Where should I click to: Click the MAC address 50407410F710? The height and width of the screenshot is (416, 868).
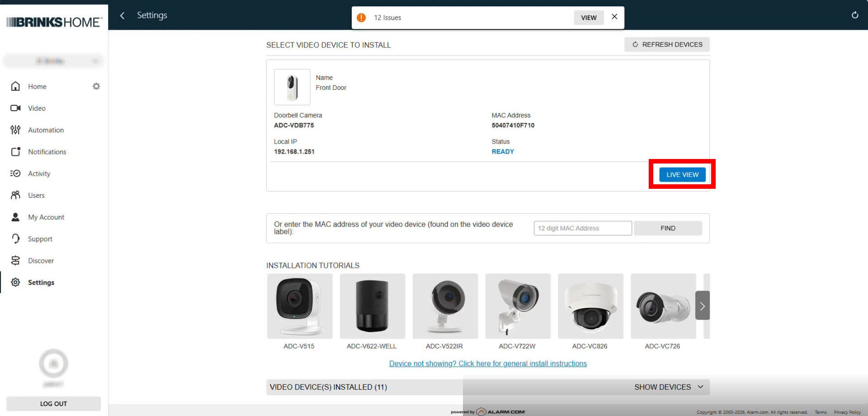513,126
